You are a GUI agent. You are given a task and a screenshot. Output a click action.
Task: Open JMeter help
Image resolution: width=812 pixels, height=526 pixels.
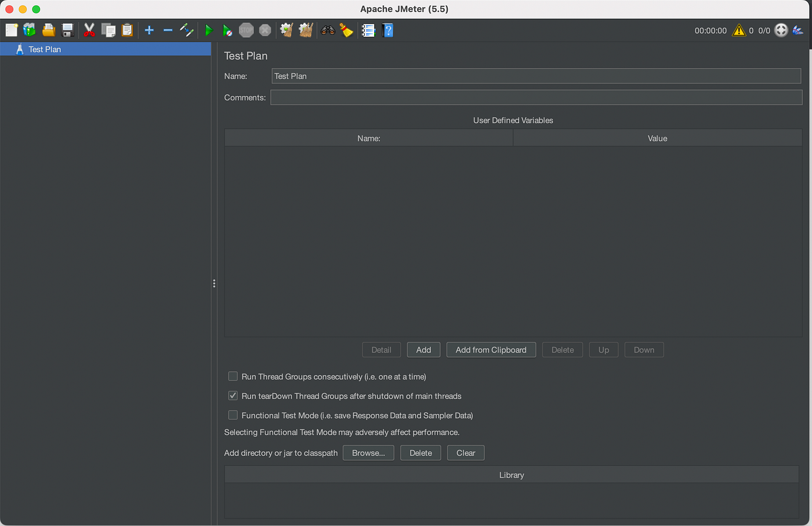387,30
